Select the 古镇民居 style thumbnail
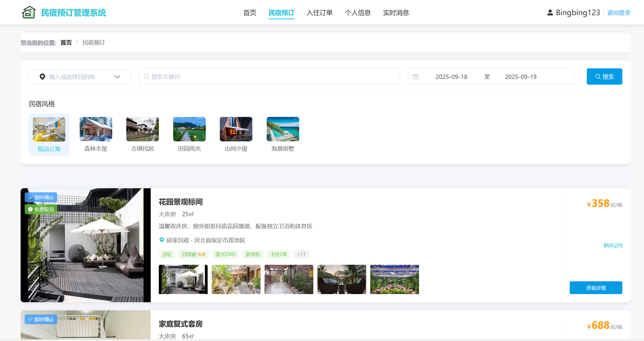 pyautogui.click(x=143, y=129)
